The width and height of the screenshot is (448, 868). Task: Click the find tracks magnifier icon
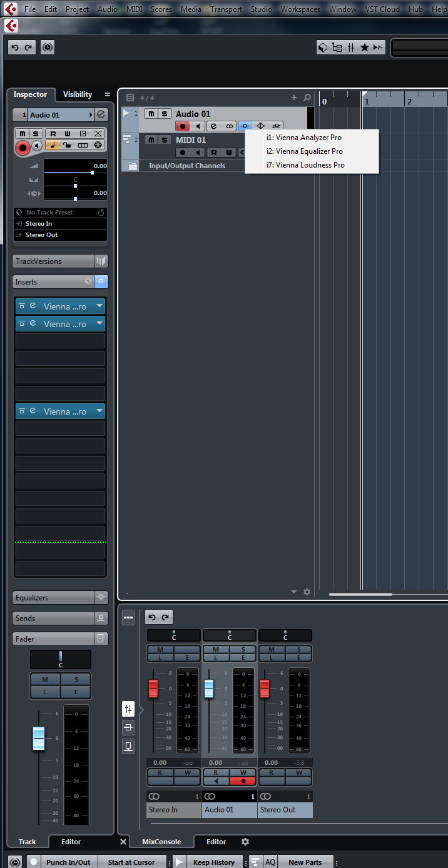pos(307,98)
